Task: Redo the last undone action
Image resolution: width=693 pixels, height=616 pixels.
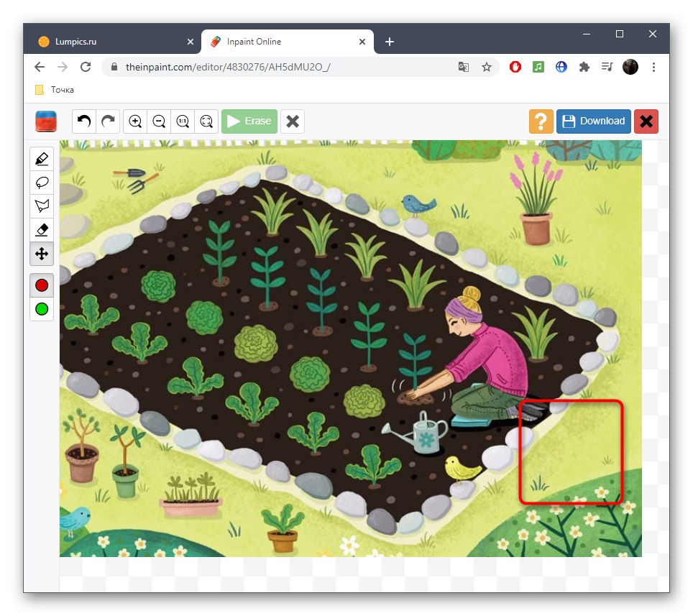Action: point(108,121)
